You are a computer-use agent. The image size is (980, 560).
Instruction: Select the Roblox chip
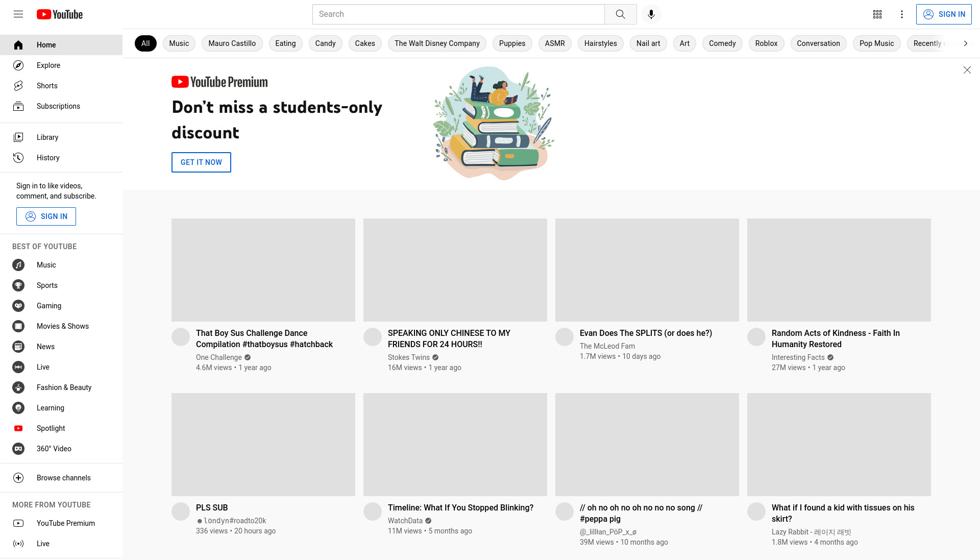pyautogui.click(x=766, y=43)
